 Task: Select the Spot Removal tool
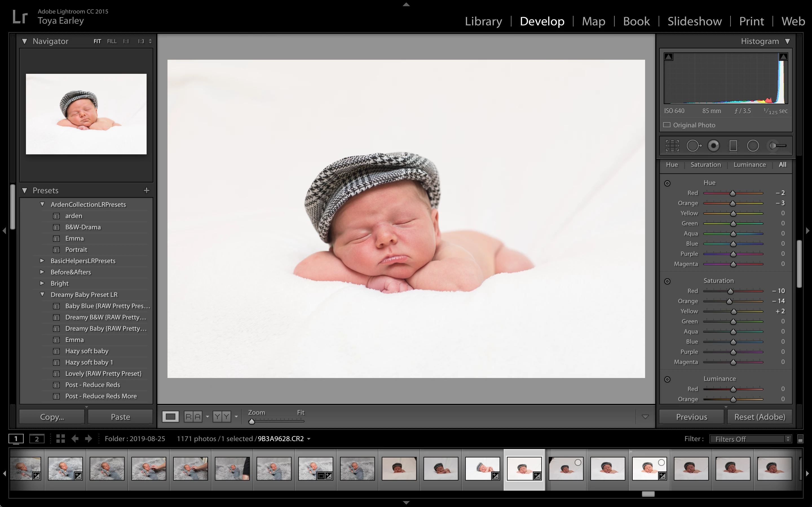click(x=693, y=146)
